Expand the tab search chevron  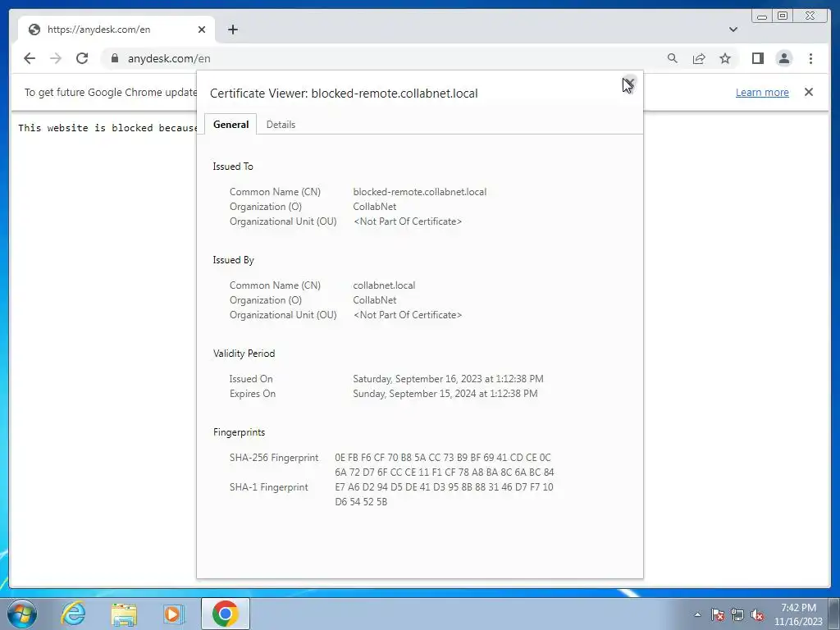[x=733, y=30]
